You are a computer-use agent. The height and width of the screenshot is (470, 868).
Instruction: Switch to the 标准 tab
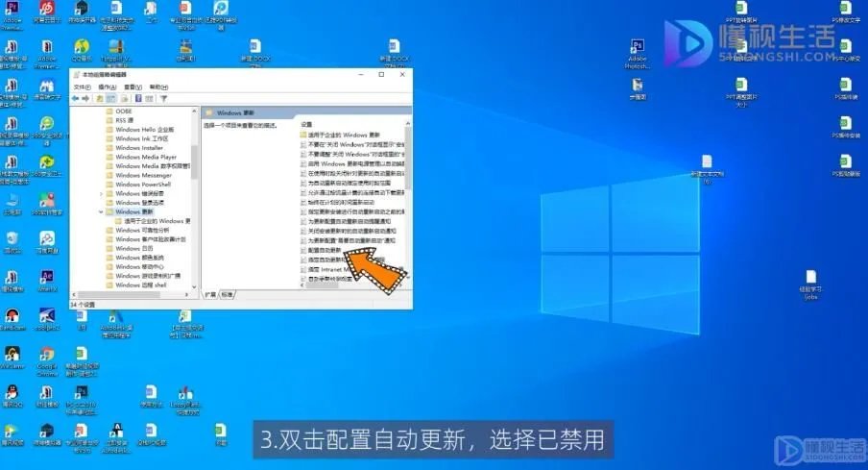coord(227,294)
